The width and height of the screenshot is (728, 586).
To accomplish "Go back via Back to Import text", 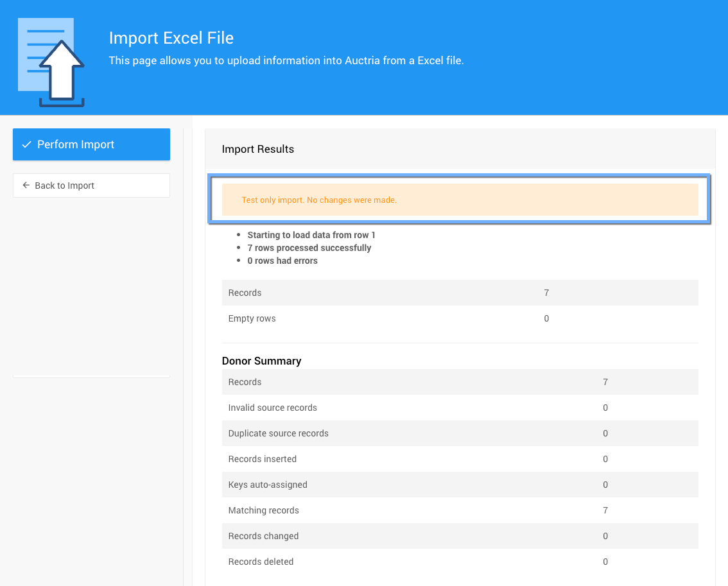I will point(65,185).
